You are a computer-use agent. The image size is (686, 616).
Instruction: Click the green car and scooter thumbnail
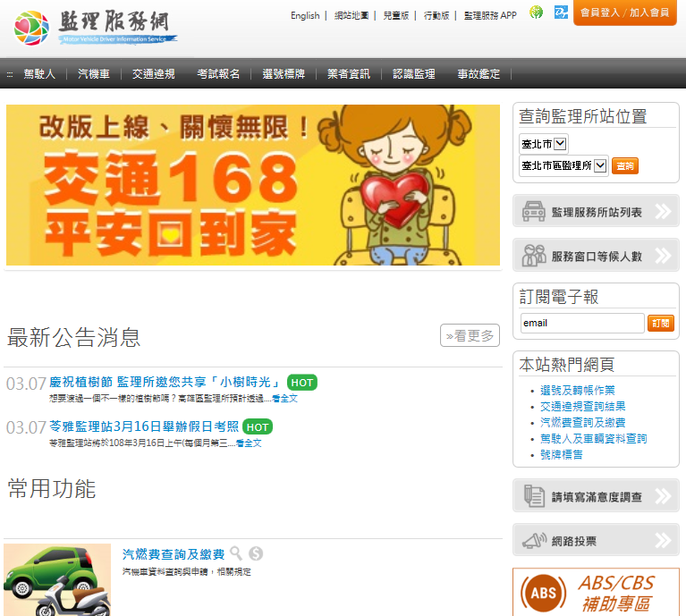click(x=57, y=579)
